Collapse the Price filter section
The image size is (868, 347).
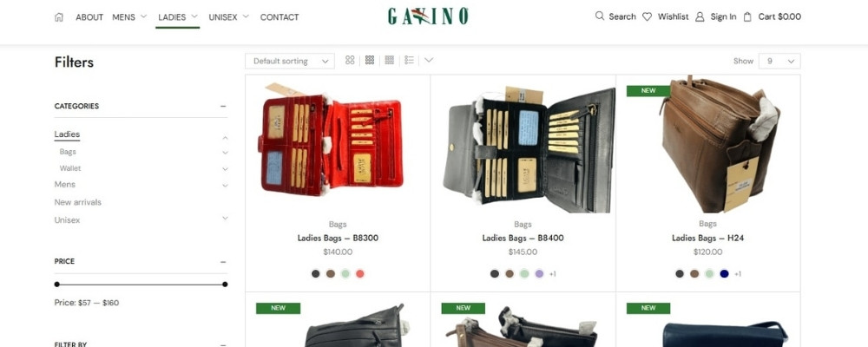tap(223, 262)
